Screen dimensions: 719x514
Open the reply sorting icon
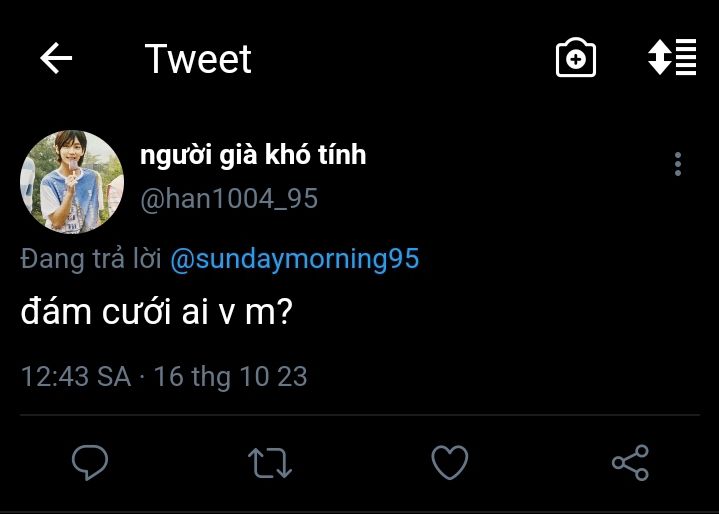(x=672, y=59)
